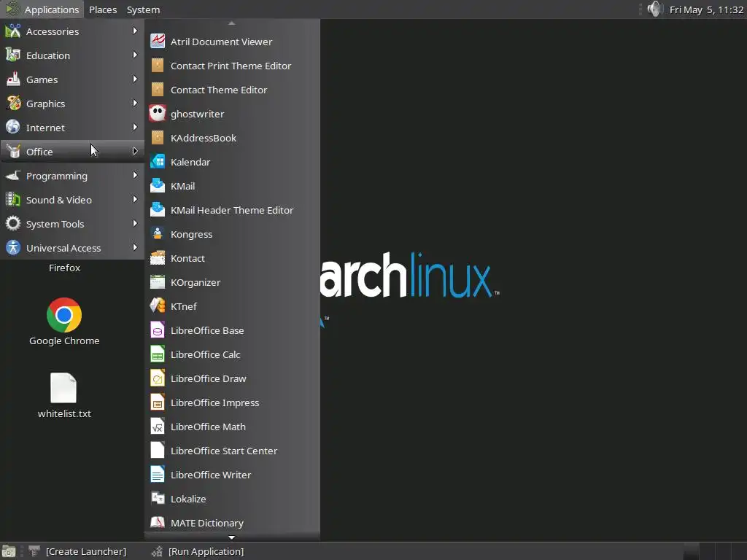747x560 pixels.
Task: Expand the Universal Access submenu arrow
Action: tap(135, 247)
